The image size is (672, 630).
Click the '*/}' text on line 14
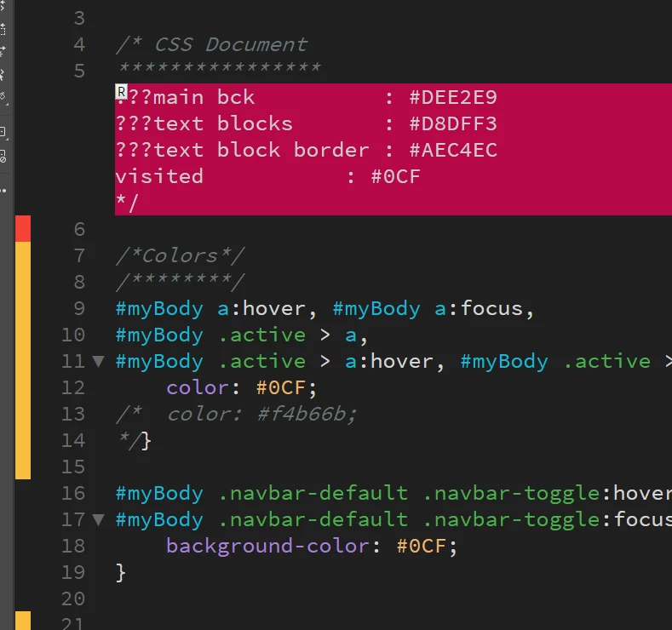[x=134, y=441]
